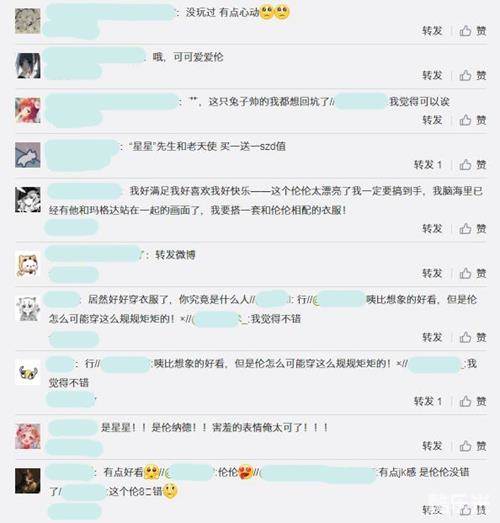Image resolution: width=500 pixels, height=523 pixels.
Task: Like the comment '哦,可可爱爱伦'
Action: (473, 75)
